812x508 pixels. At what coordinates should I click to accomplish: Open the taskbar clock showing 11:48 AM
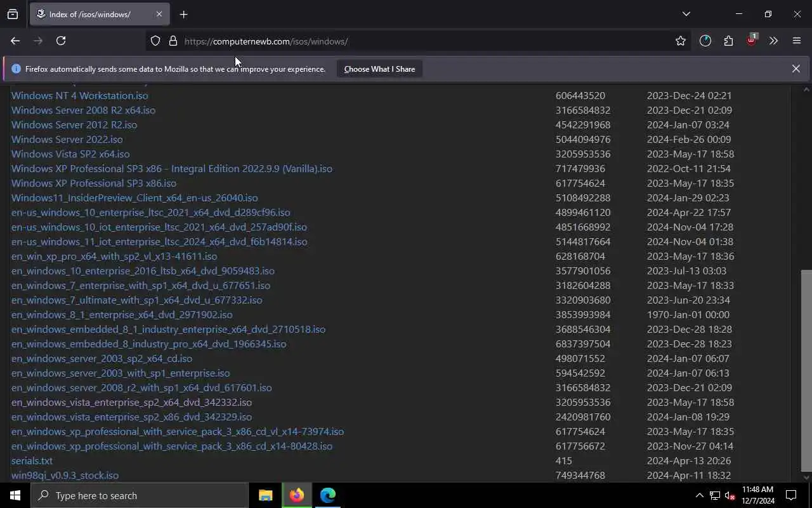point(757,495)
